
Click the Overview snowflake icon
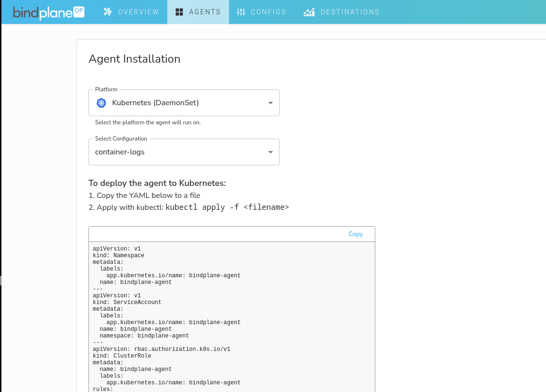tap(108, 12)
